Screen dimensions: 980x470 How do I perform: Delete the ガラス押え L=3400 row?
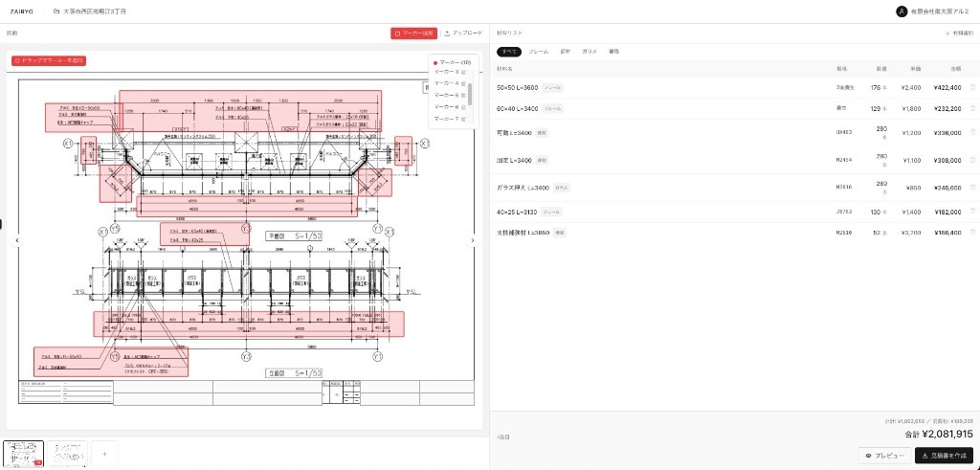click(x=972, y=187)
